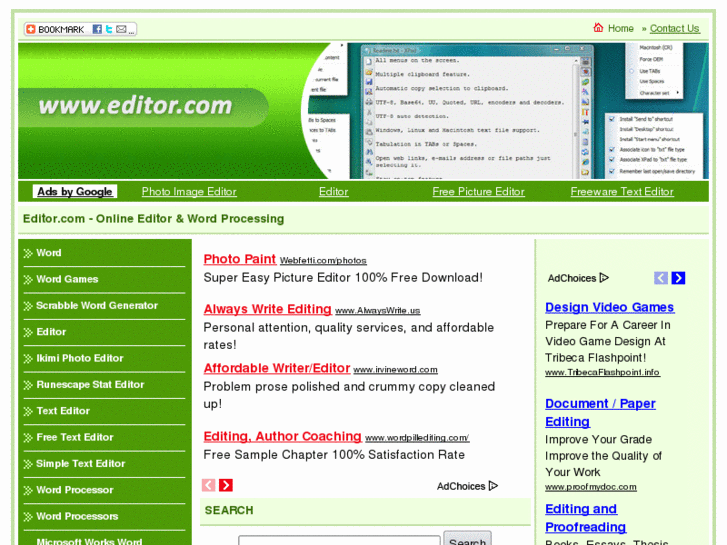Click the pale red previous arrow under center ads
Screen dimensions: 727x545
(x=209, y=485)
